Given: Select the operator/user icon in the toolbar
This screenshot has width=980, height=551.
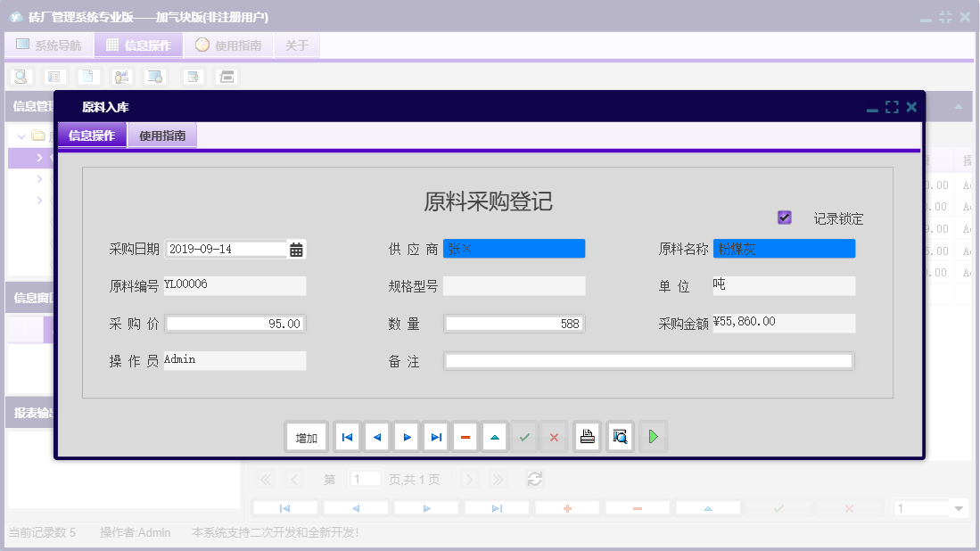Looking at the screenshot, I should (120, 76).
